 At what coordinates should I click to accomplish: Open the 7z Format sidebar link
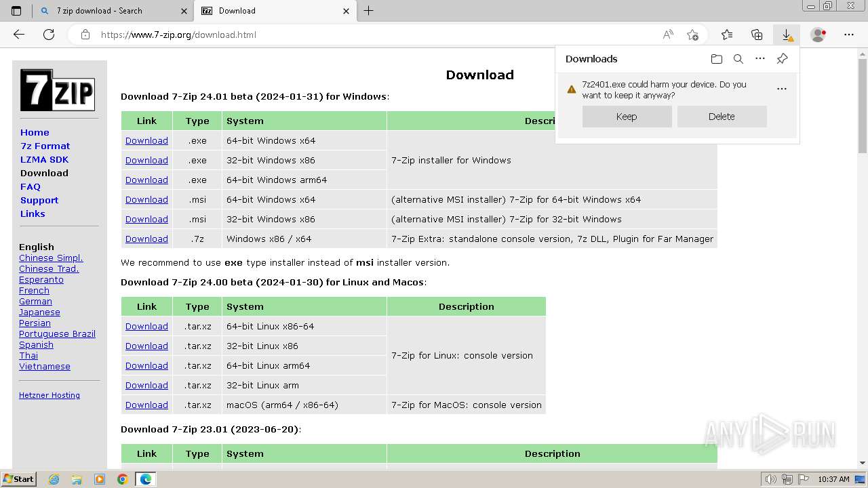(x=45, y=146)
